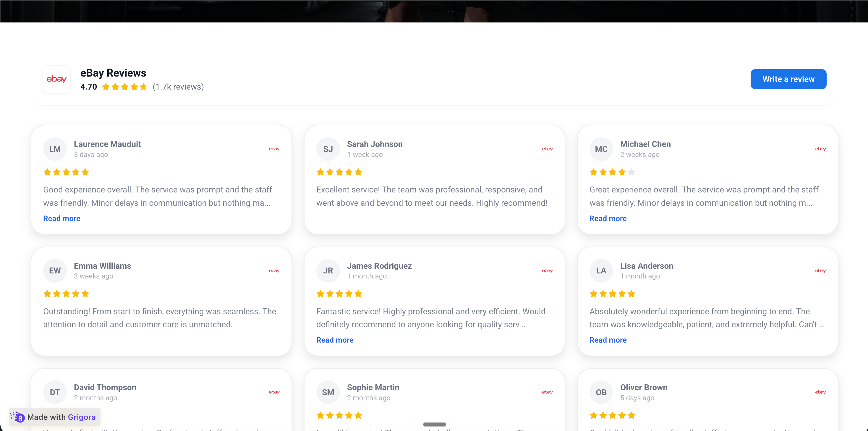Click the eBay icon on Sarah Johnson's review

coord(547,149)
